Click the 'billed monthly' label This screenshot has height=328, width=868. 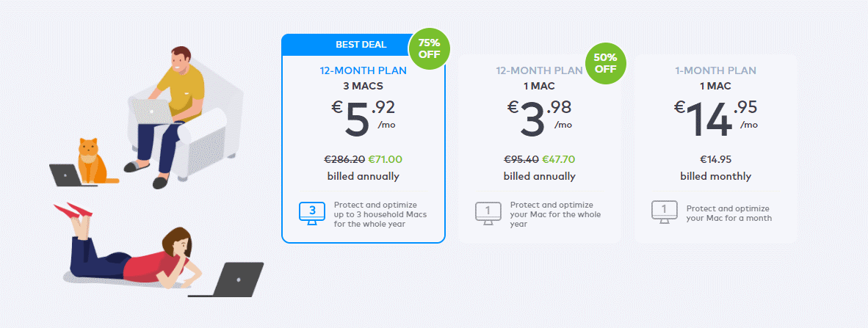point(715,176)
